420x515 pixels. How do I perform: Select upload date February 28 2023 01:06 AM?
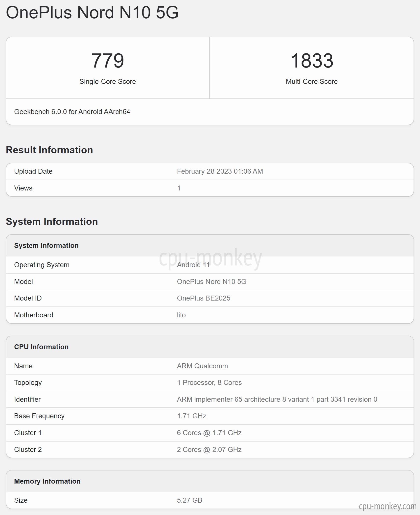(x=220, y=171)
